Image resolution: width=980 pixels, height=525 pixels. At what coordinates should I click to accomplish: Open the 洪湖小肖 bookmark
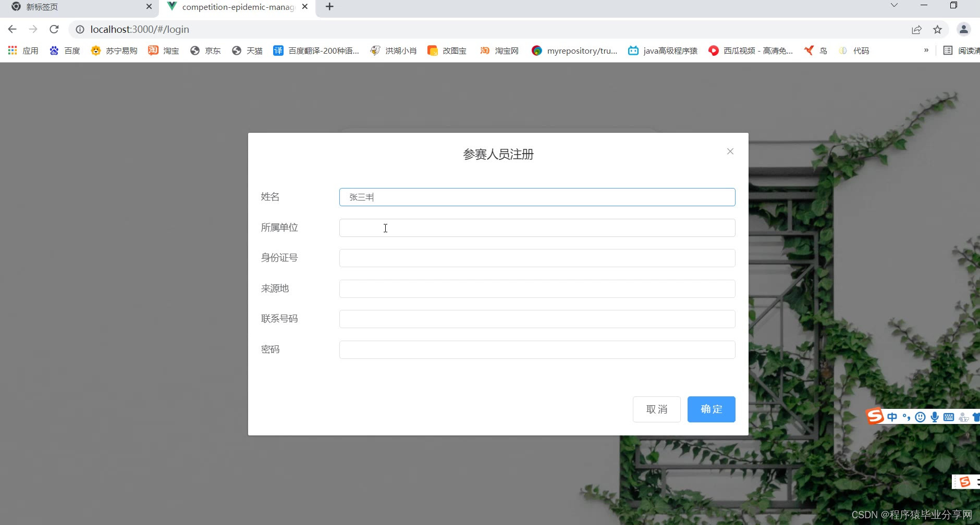tap(394, 51)
